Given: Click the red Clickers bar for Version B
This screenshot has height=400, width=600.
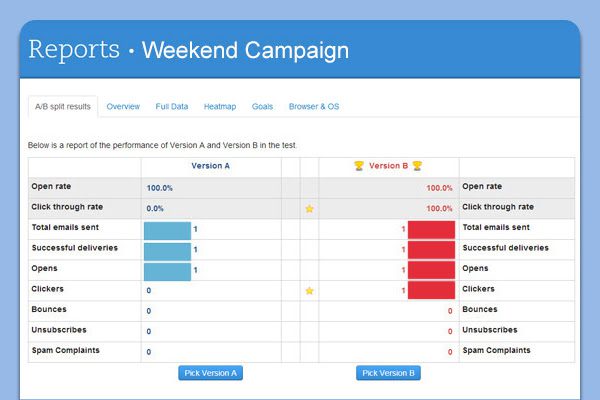Looking at the screenshot, I should [x=431, y=291].
